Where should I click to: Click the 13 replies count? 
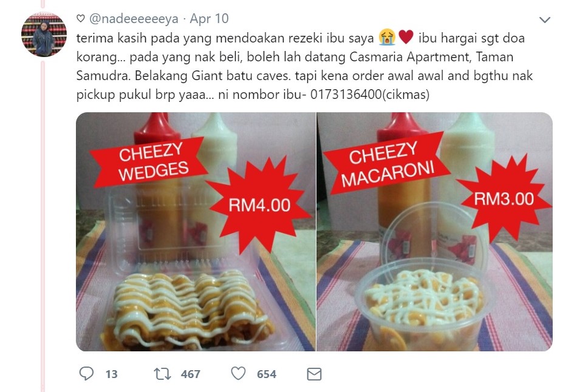[x=112, y=374]
